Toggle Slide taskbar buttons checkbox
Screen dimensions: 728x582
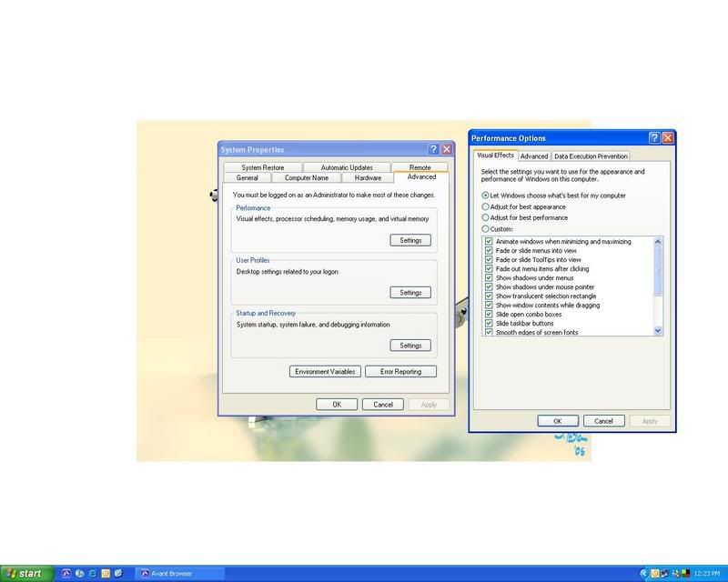click(x=489, y=323)
